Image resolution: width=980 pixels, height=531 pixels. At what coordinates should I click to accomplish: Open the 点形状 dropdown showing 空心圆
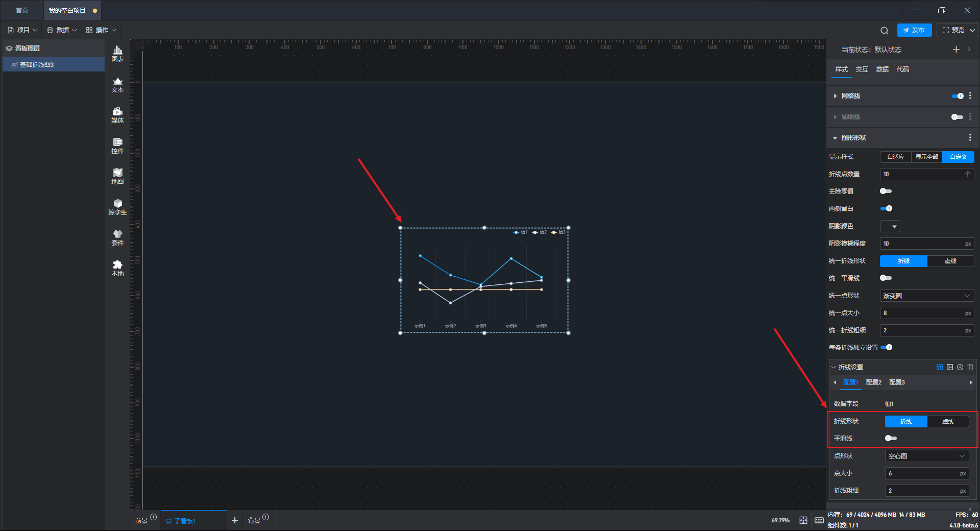pyautogui.click(x=927, y=456)
